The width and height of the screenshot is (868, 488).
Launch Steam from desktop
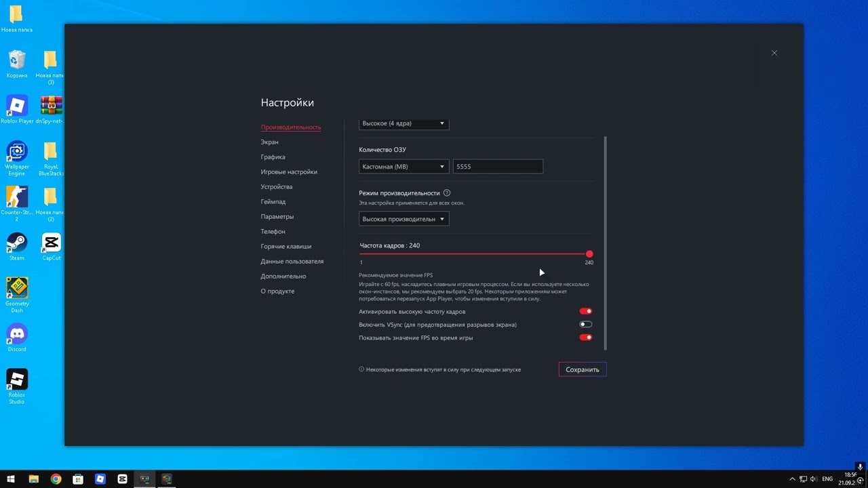pyautogui.click(x=17, y=246)
